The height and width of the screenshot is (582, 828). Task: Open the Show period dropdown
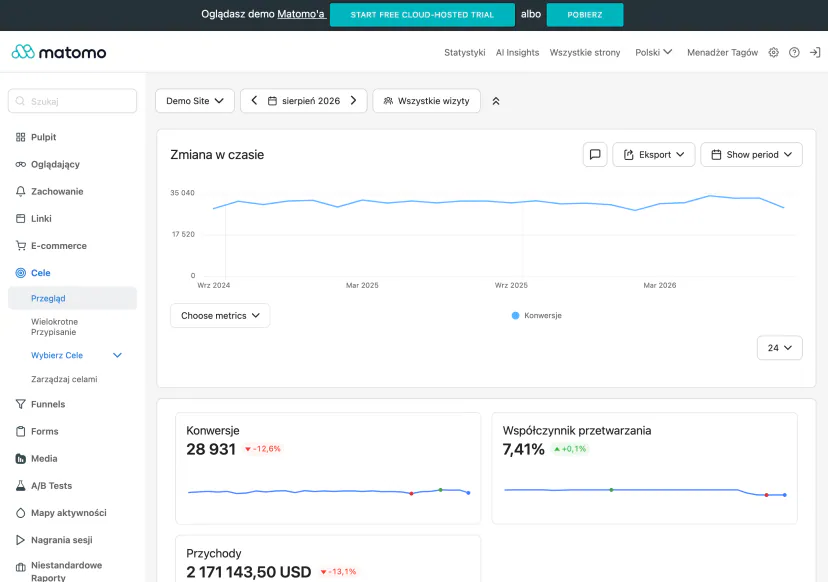click(751, 155)
